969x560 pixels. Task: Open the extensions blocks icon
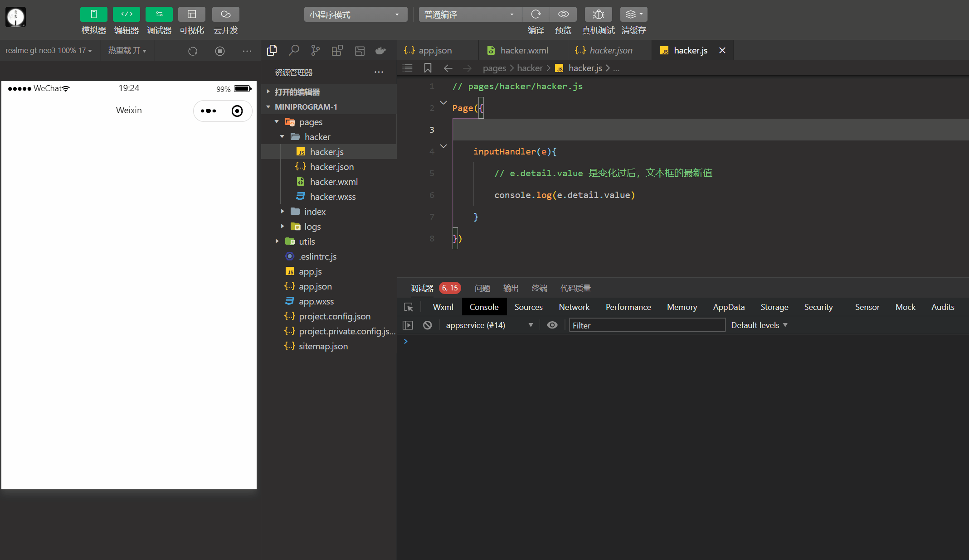(337, 50)
